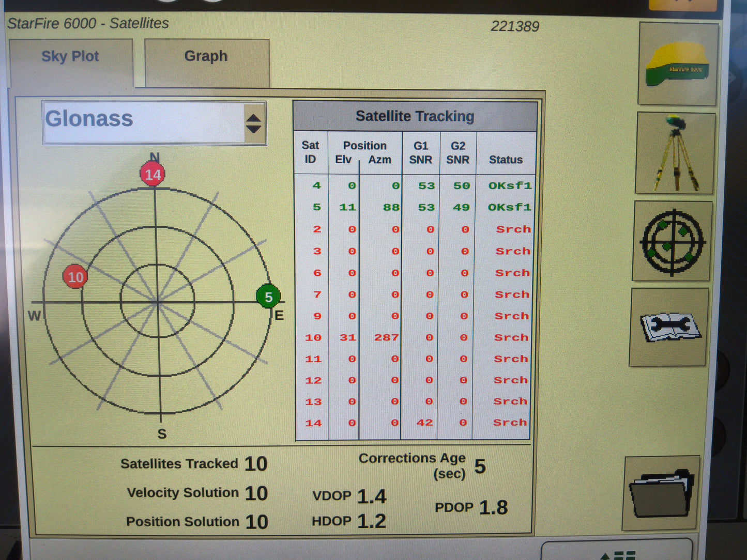Screen dimensions: 747x560
Task: Open the wrench diagnostics manual icon
Action: [x=669, y=327]
